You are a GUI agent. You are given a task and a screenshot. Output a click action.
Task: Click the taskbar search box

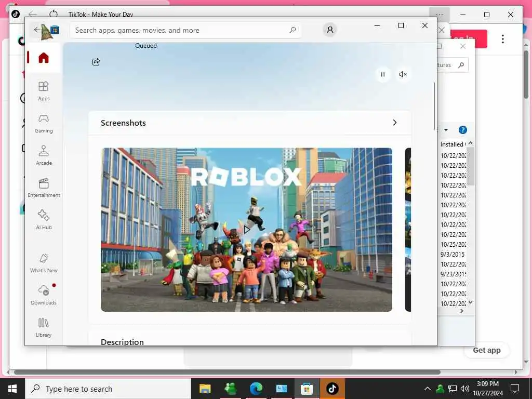(108, 389)
